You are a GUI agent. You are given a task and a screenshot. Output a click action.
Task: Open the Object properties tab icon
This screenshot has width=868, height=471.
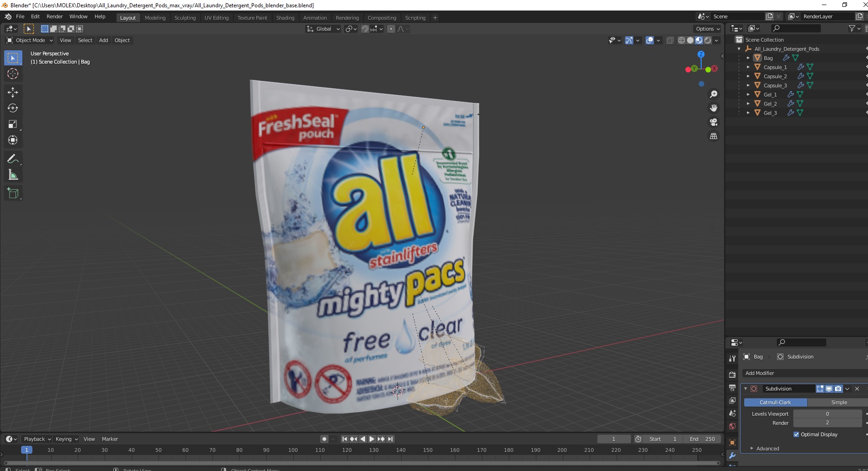[732, 443]
